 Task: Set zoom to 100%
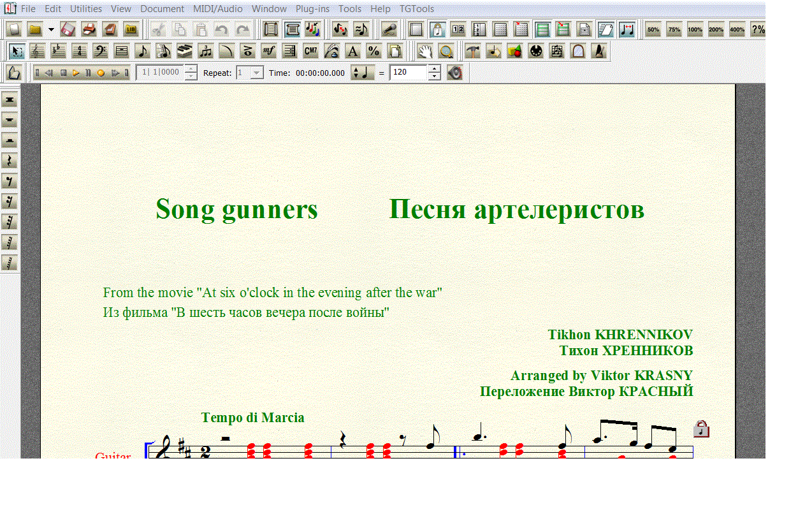pyautogui.click(x=695, y=29)
